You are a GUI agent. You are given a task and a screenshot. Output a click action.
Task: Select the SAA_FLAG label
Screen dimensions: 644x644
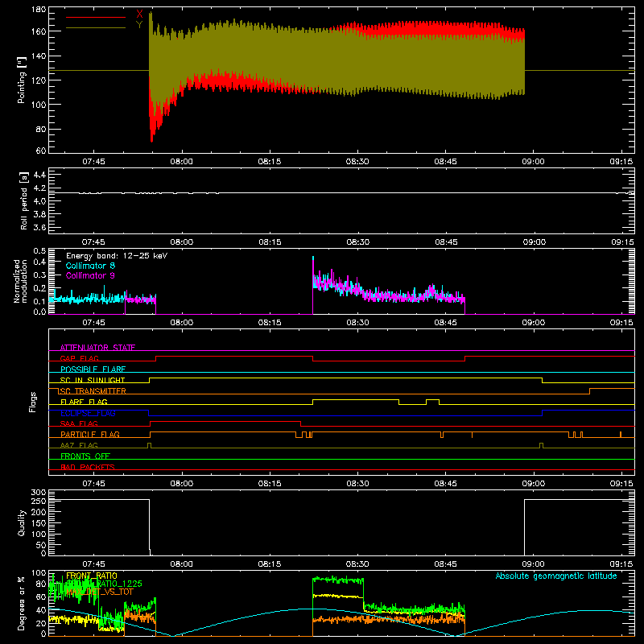point(79,423)
